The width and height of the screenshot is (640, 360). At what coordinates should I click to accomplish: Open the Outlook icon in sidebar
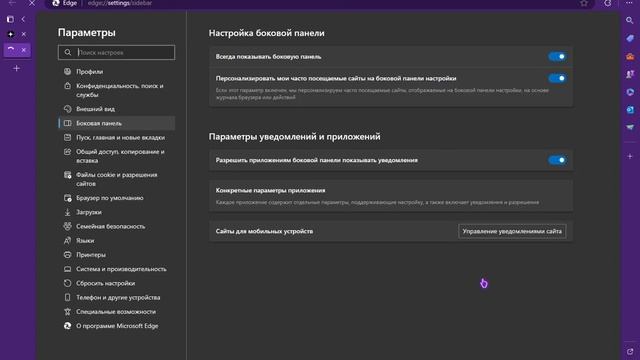(x=630, y=110)
